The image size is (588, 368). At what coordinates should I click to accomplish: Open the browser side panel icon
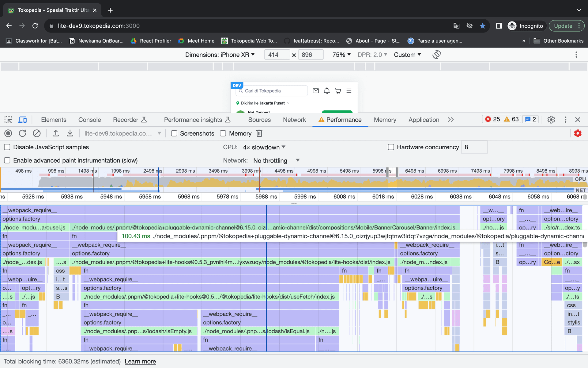tap(499, 26)
